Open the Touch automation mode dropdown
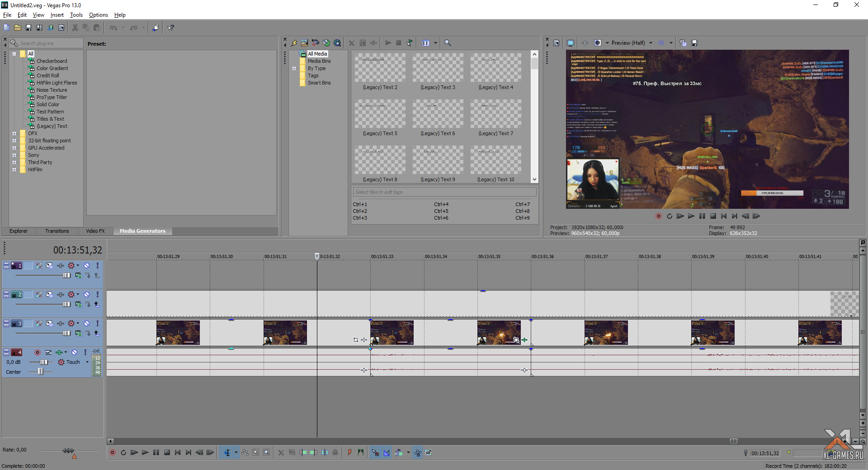This screenshot has height=470, width=868. click(87, 362)
